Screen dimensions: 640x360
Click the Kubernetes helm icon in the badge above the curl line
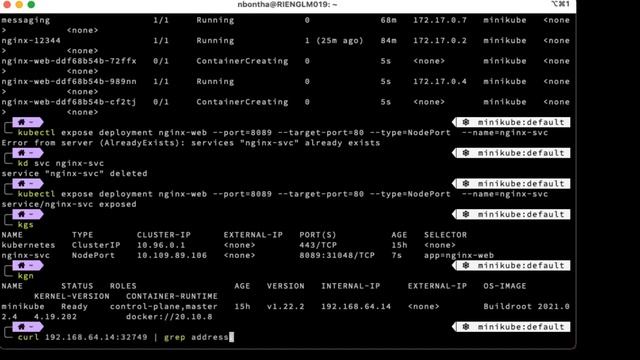[x=466, y=327]
